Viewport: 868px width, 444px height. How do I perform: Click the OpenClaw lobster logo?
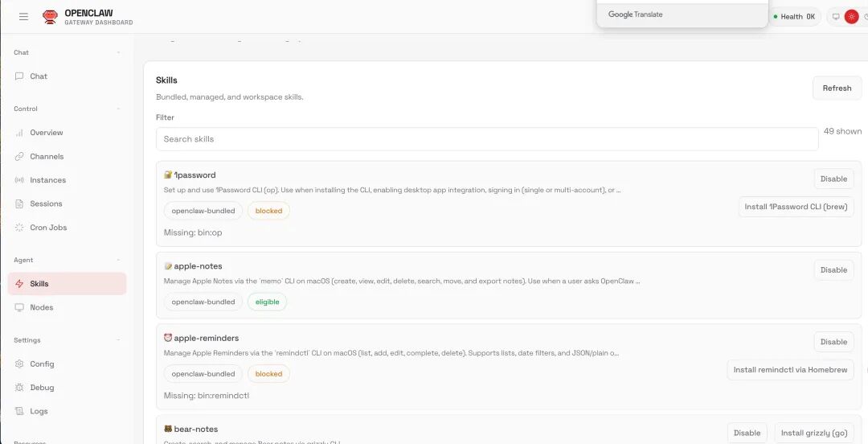pos(51,17)
